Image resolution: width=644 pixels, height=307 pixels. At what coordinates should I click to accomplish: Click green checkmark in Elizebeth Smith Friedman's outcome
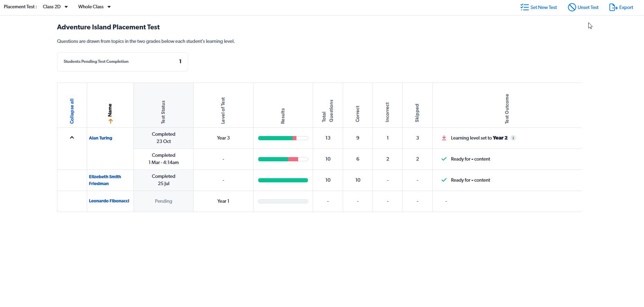tap(444, 180)
